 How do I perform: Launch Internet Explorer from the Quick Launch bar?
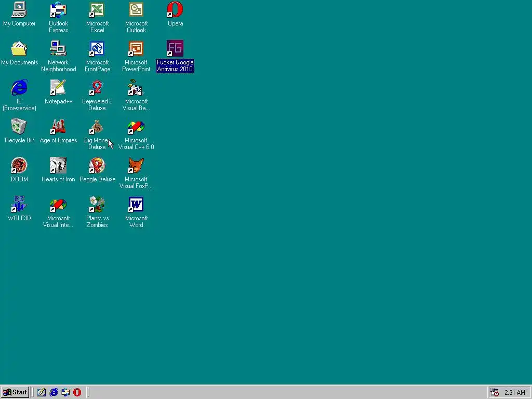pos(54,392)
